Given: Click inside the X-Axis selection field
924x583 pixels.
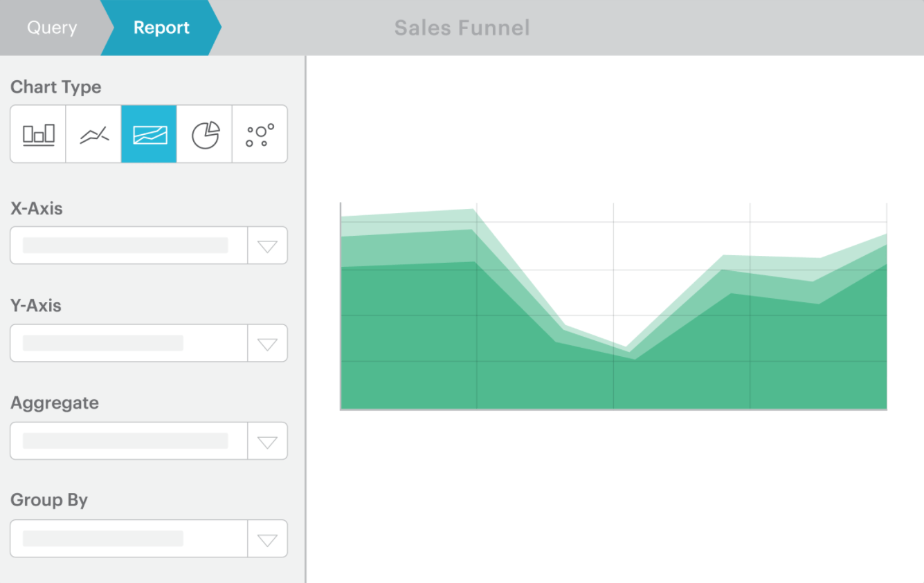Looking at the screenshot, I should (128, 246).
